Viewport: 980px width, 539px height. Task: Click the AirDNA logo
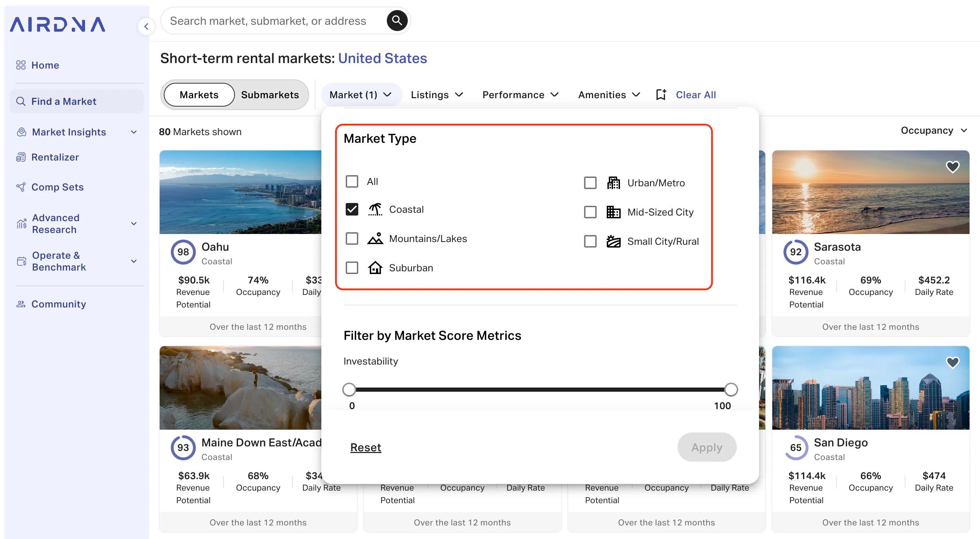pyautogui.click(x=58, y=25)
